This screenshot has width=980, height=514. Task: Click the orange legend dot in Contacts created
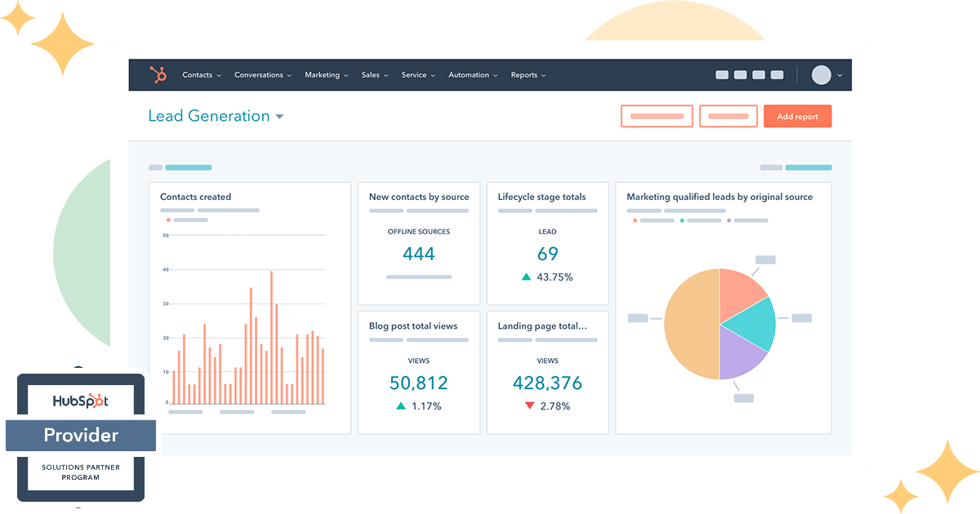click(x=168, y=220)
